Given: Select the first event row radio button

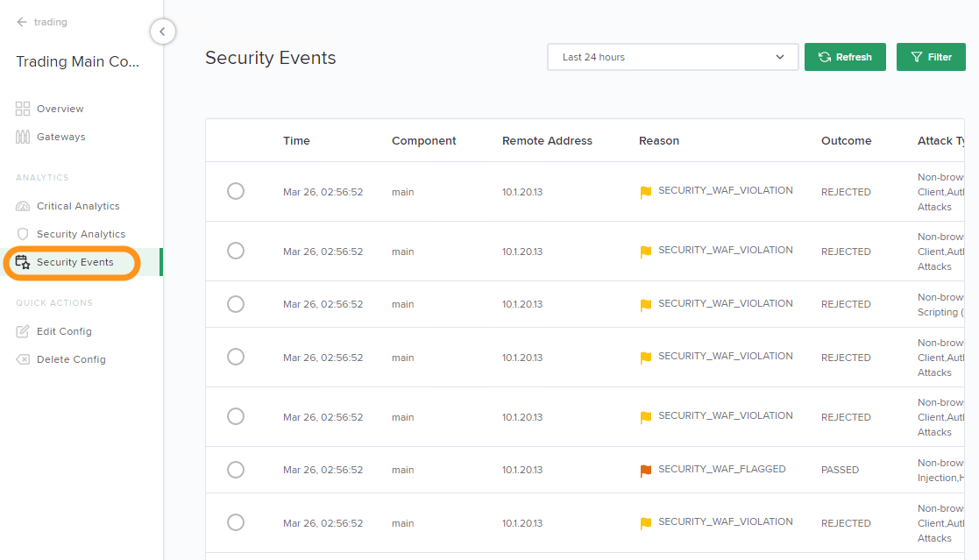Looking at the screenshot, I should (236, 191).
